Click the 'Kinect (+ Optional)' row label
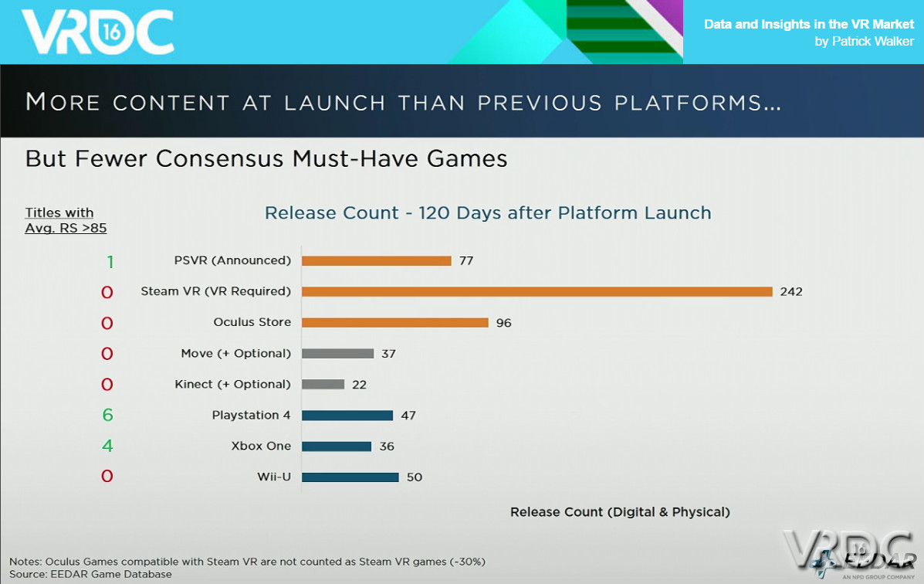 click(233, 383)
